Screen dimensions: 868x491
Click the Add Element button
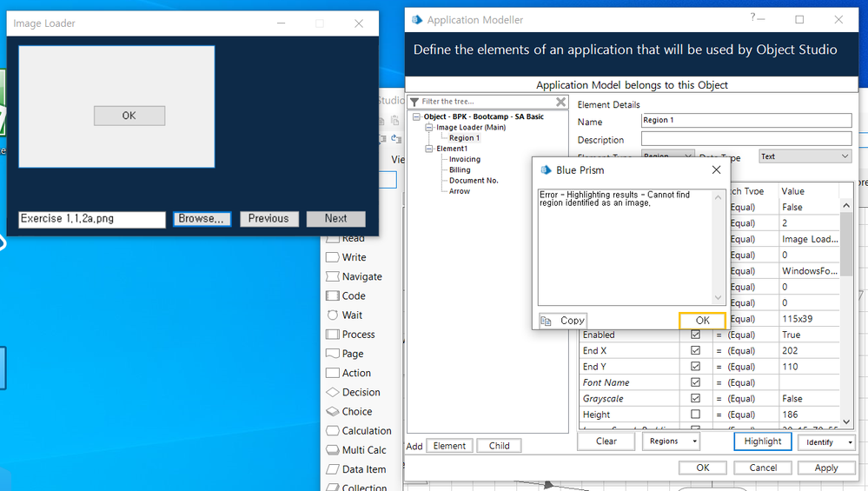(449, 446)
